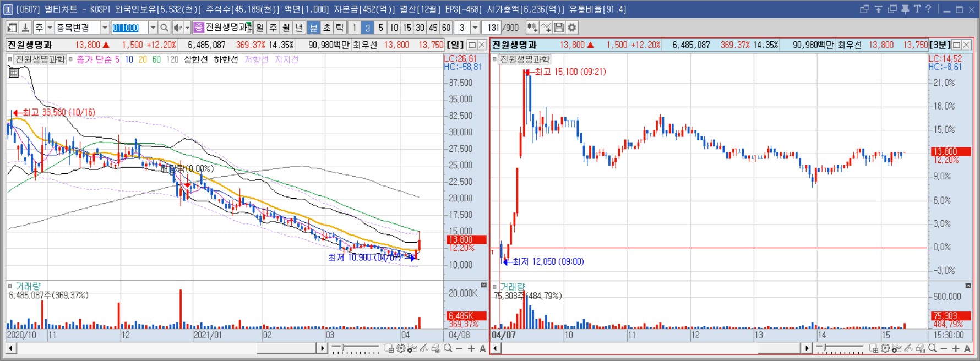
Task: Click the 거래량 label in right volume panel
Action: tap(513, 287)
